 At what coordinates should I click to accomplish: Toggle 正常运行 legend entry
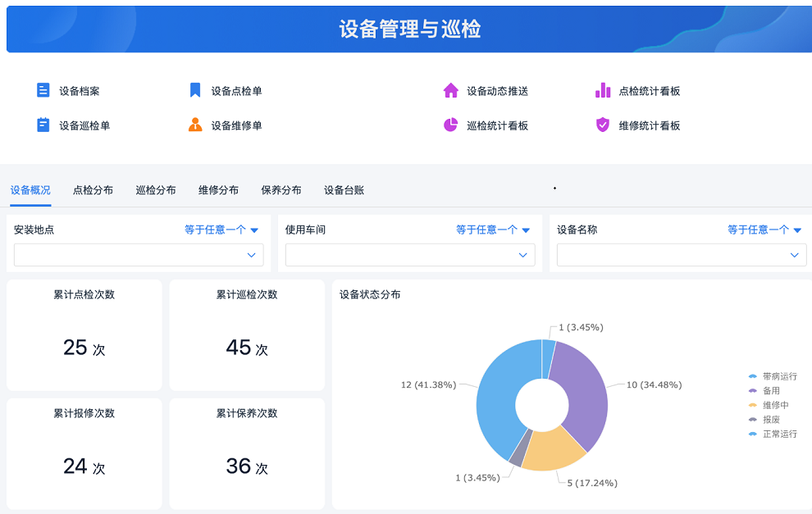coord(773,434)
